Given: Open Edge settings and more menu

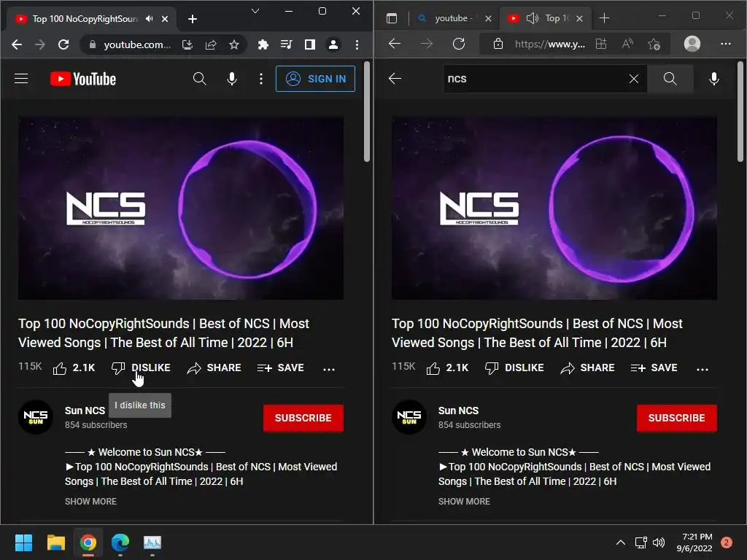Looking at the screenshot, I should point(726,44).
